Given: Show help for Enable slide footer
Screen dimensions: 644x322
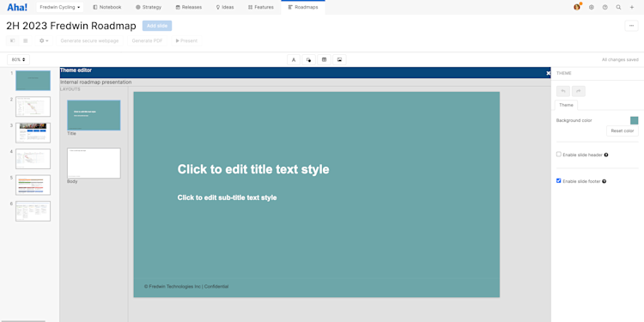Looking at the screenshot, I should (x=605, y=181).
